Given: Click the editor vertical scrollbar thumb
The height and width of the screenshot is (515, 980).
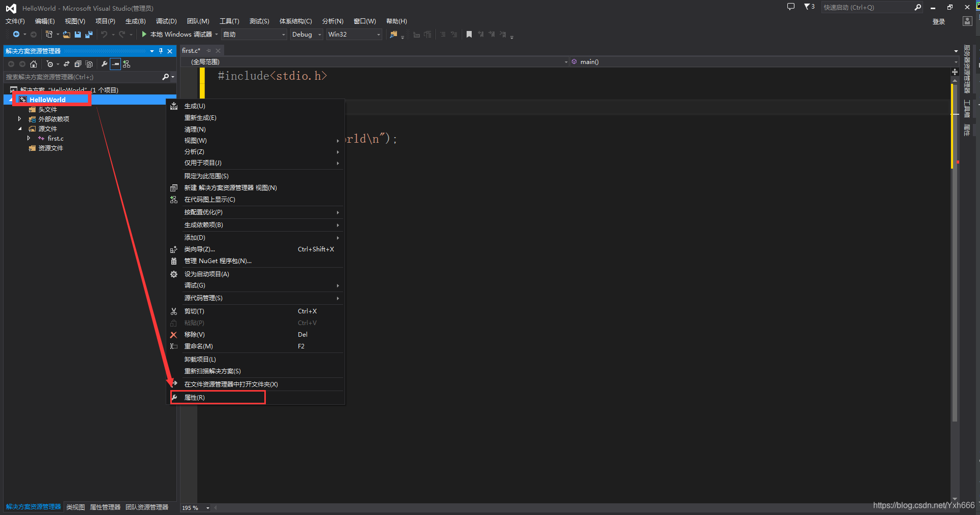Looking at the screenshot, I should 955,252.
